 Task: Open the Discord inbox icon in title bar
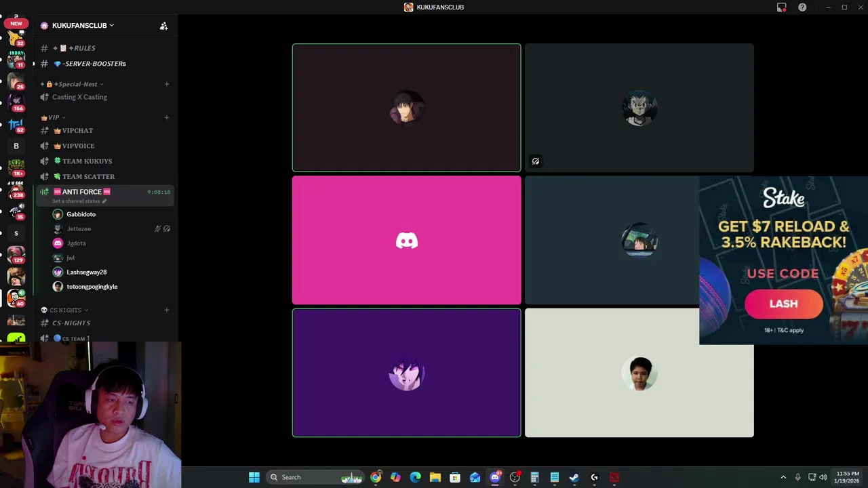tap(781, 7)
